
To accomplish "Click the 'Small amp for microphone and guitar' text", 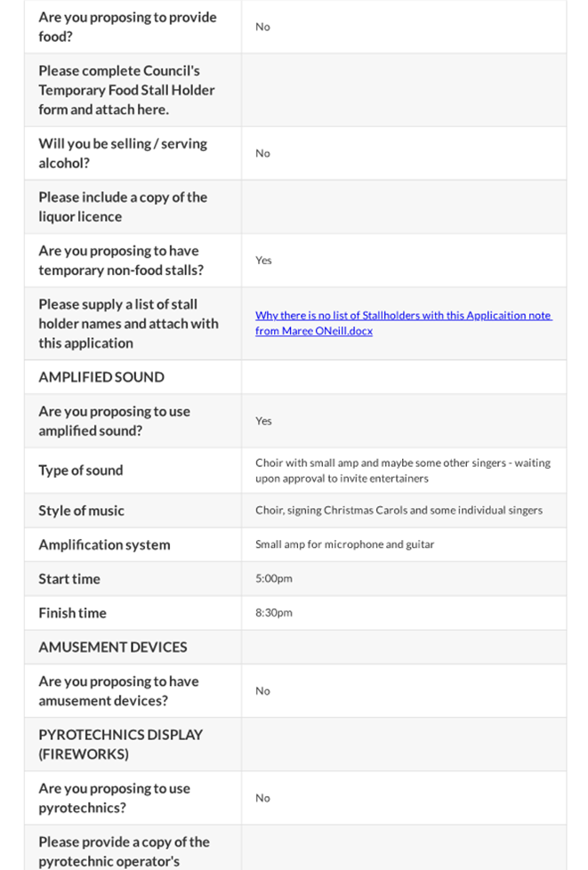I will pos(344,544).
